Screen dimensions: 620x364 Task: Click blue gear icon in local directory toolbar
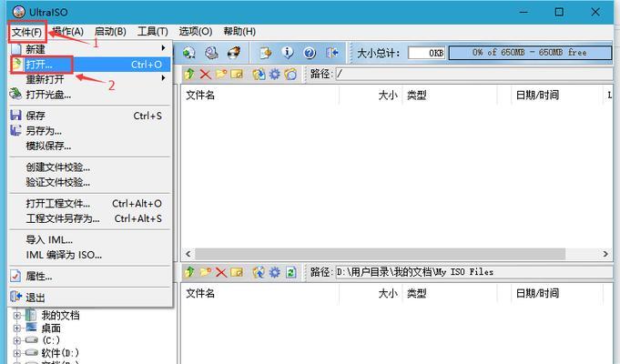pyautogui.click(x=275, y=272)
